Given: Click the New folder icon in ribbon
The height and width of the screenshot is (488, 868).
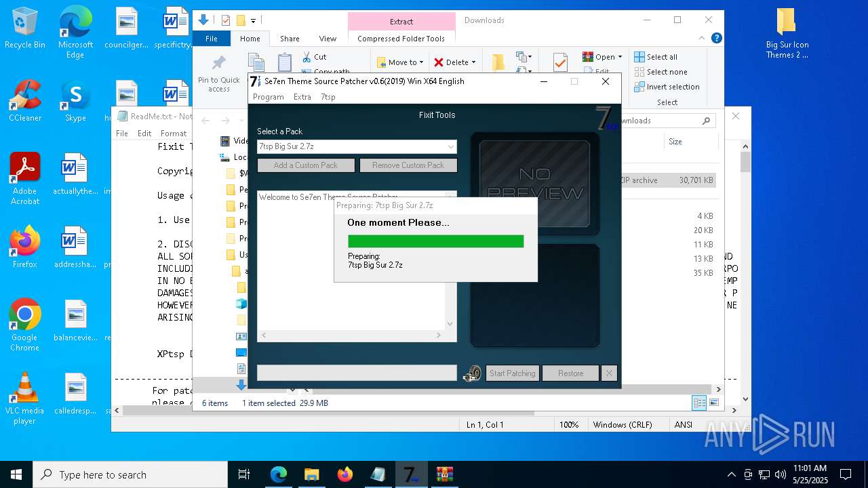Looking at the screenshot, I should click(498, 62).
